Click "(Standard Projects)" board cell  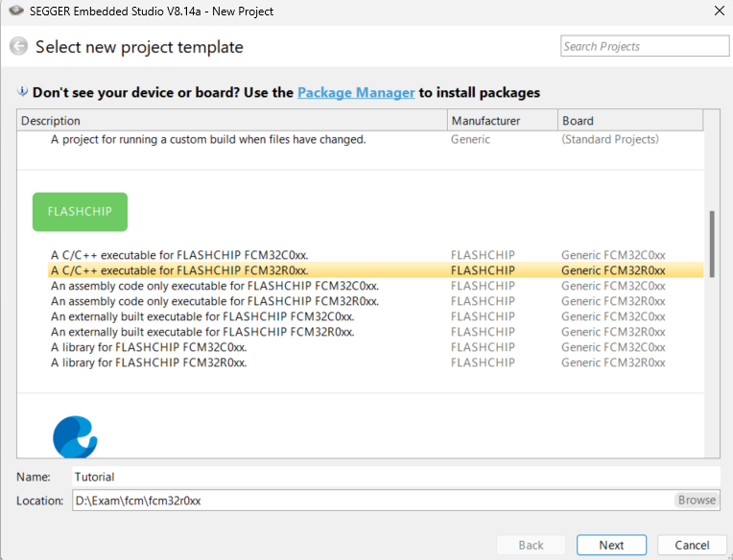610,139
